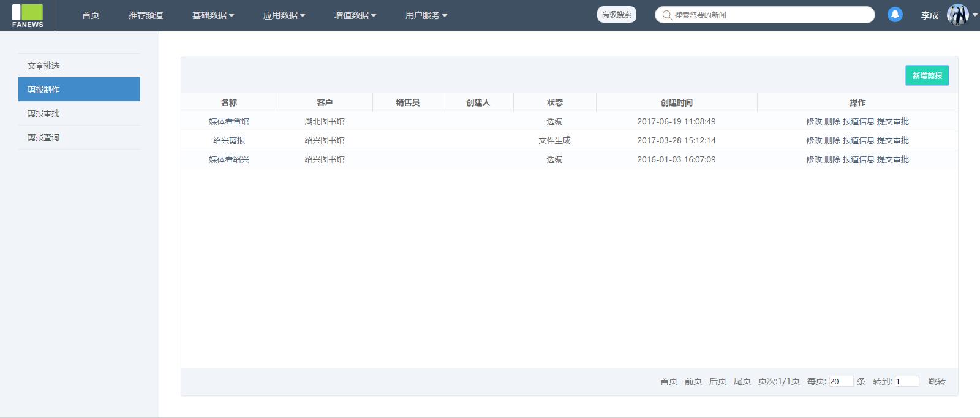
Task: Click the username 李成
Action: pyautogui.click(x=929, y=15)
